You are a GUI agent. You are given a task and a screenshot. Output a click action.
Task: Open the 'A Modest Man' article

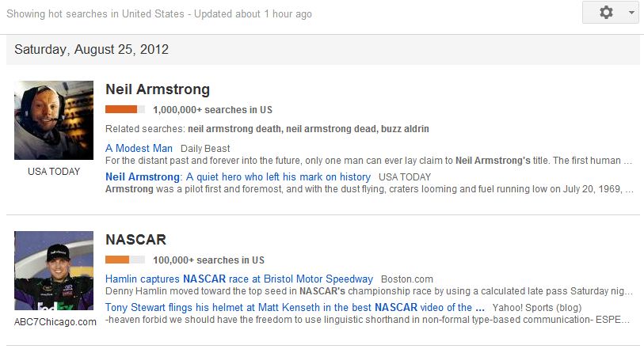tap(139, 148)
